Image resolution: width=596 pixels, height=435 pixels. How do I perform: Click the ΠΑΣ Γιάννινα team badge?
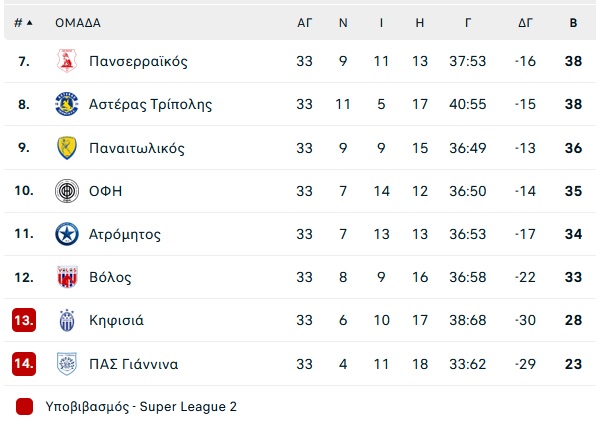tap(67, 364)
